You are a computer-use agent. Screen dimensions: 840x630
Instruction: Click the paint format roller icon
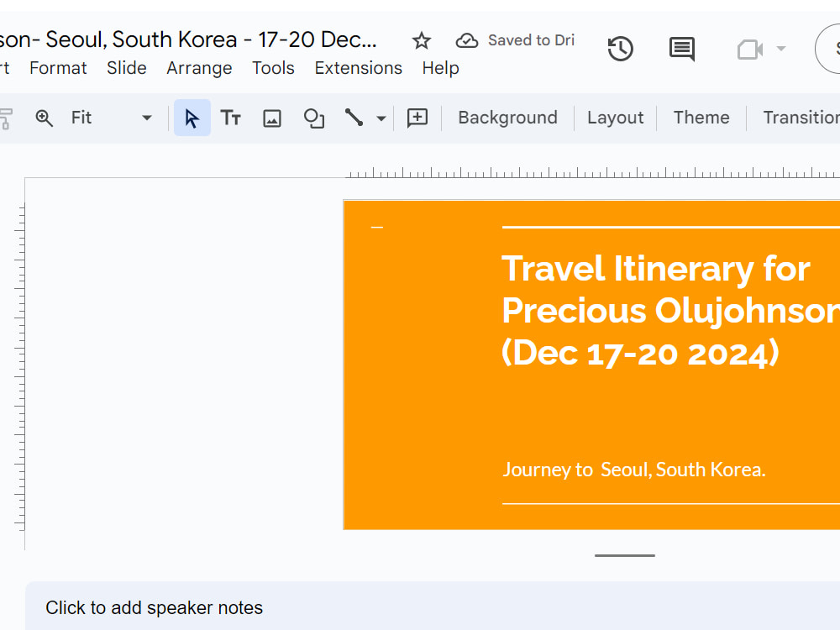[x=5, y=118]
